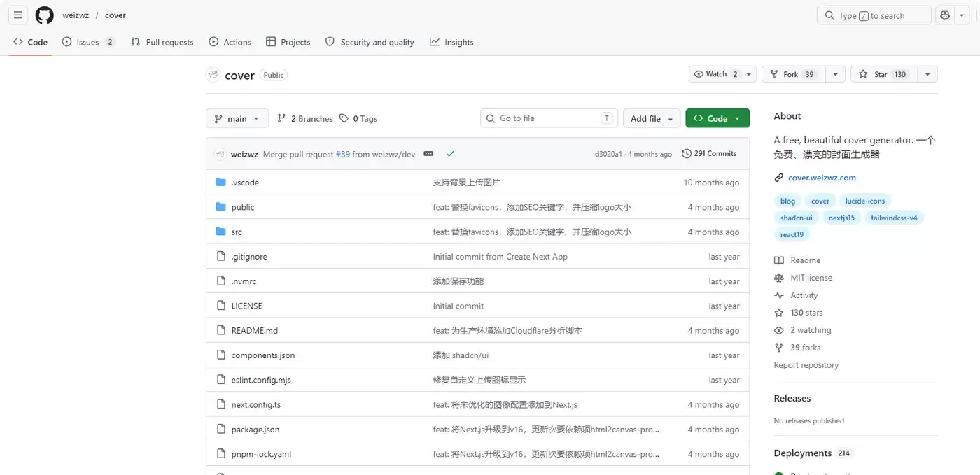Open the dropdown beside the Copilot icon

tap(962, 15)
